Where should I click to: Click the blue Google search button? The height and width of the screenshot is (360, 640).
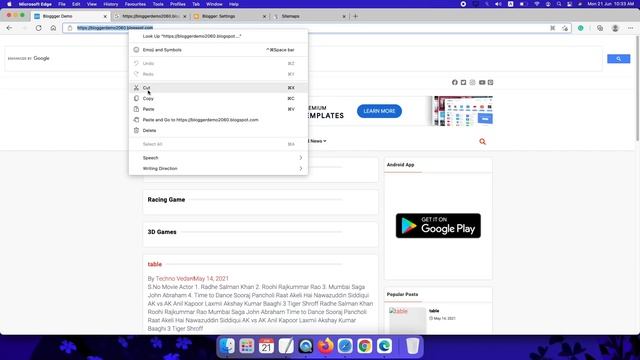pos(618,59)
